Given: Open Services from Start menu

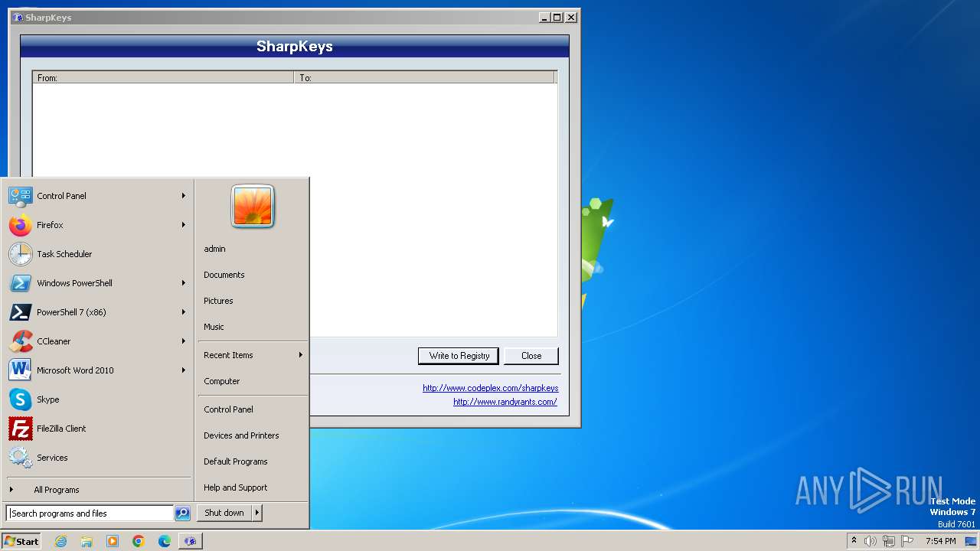Looking at the screenshot, I should [x=98, y=458].
